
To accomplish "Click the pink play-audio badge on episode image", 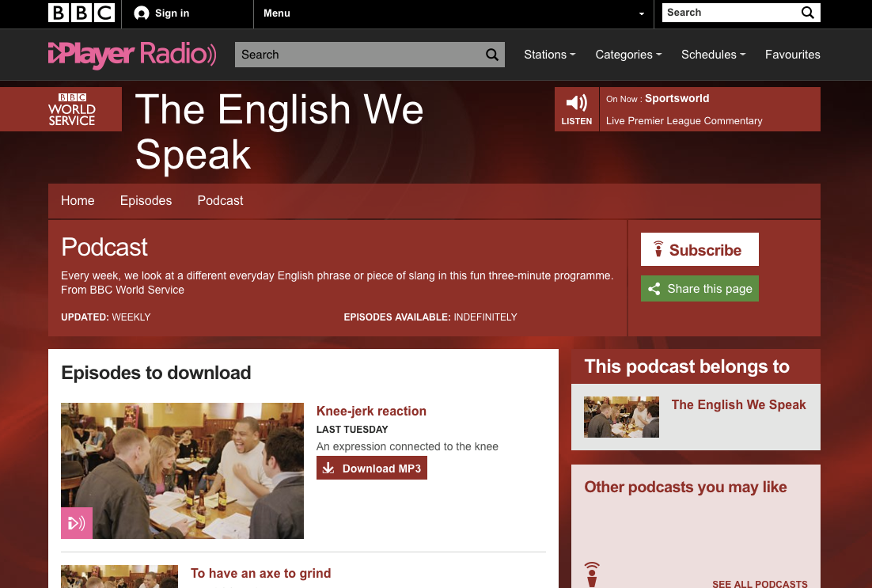I will pyautogui.click(x=77, y=523).
